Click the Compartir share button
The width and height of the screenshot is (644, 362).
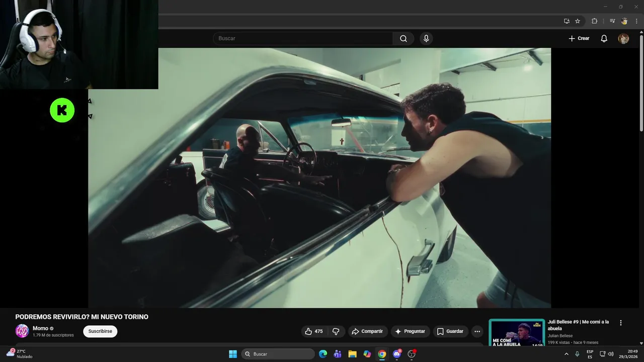367,331
